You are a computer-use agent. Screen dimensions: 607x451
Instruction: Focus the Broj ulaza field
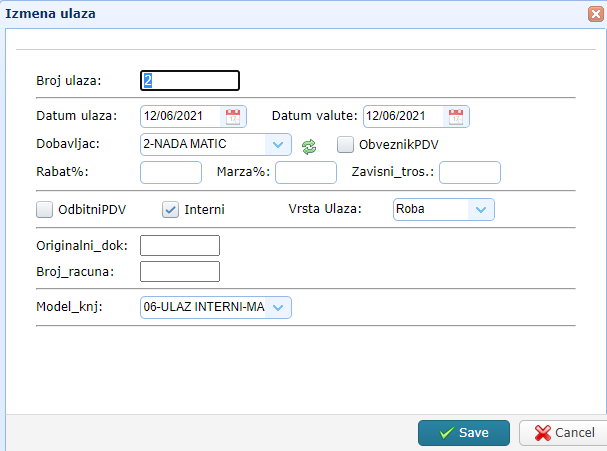(190, 81)
